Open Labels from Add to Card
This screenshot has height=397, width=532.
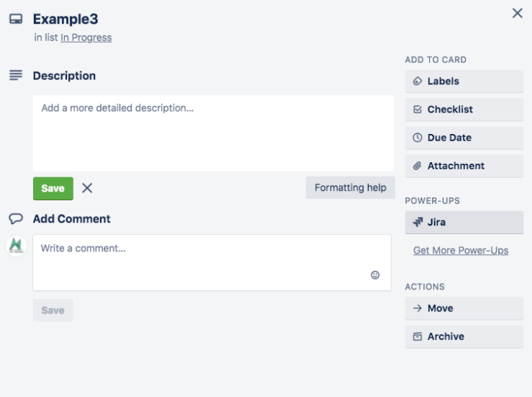[464, 81]
